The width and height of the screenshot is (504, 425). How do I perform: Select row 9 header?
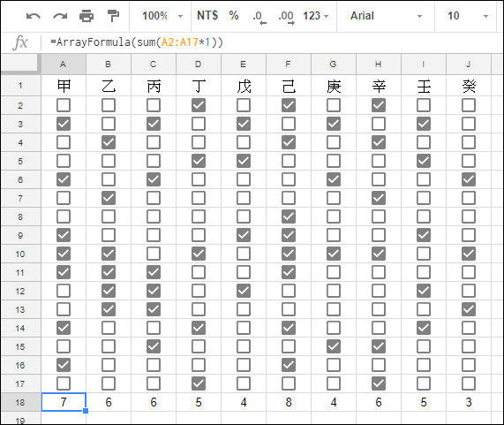tap(20, 236)
